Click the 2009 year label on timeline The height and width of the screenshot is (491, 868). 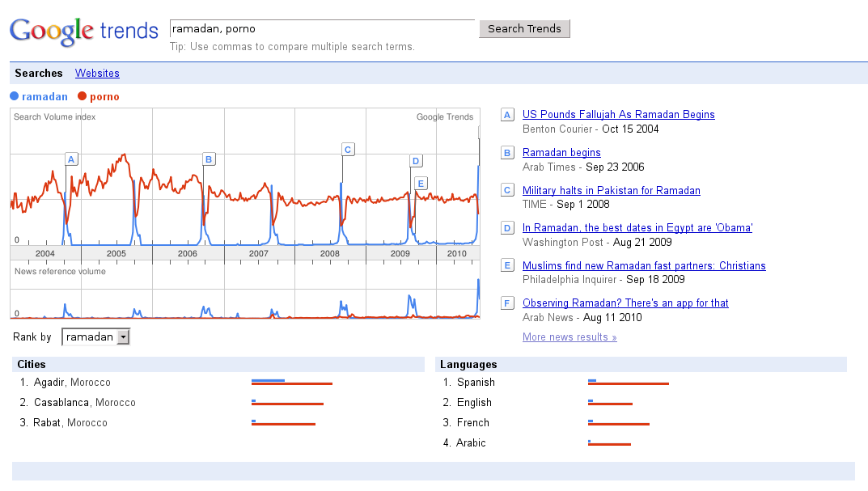pos(400,253)
